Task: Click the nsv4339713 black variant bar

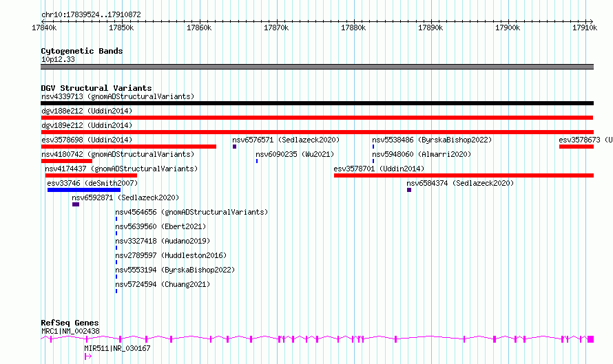Action: 317,103
